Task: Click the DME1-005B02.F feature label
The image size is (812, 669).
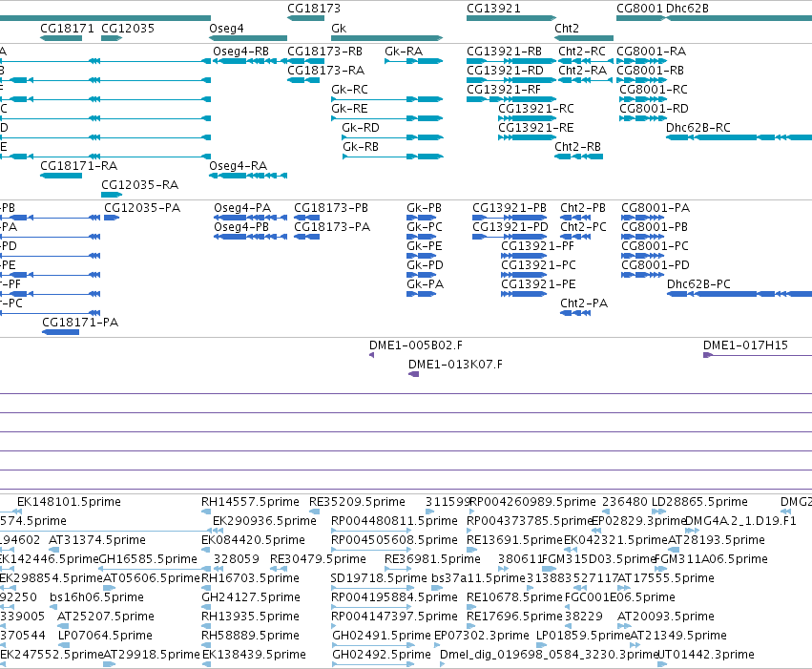Action: (416, 345)
